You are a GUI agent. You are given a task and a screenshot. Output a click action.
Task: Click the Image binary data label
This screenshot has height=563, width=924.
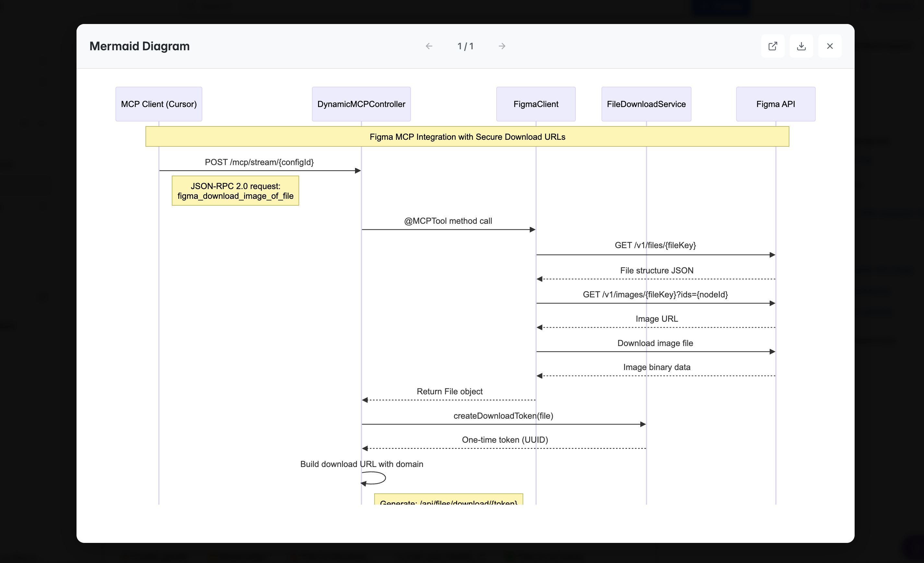pos(657,367)
